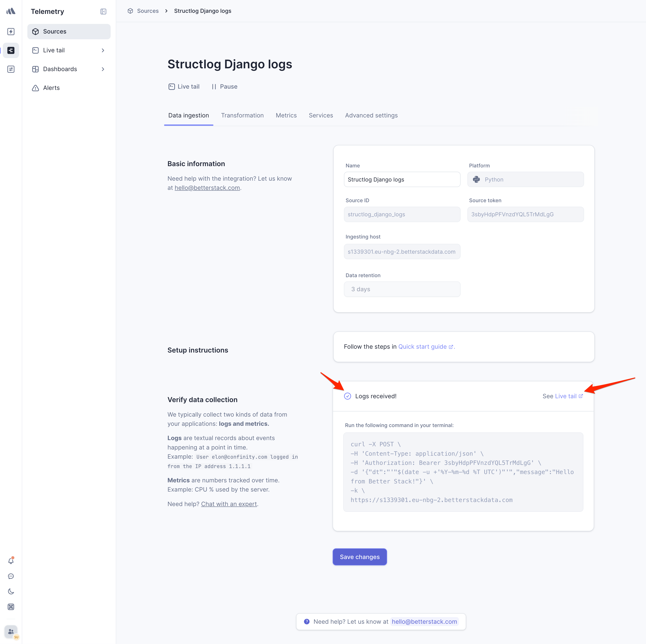This screenshot has height=644, width=646.
Task: Switch to the Transformation tab
Action: [x=242, y=115]
